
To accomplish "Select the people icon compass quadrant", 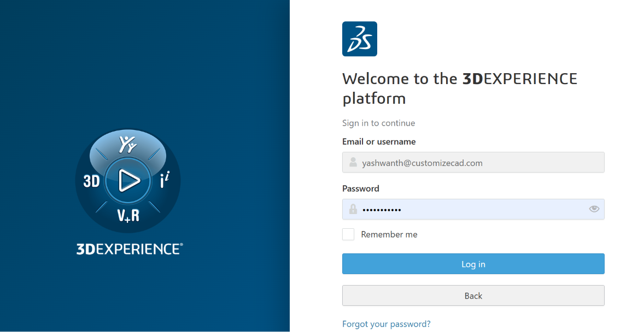I will (x=128, y=144).
